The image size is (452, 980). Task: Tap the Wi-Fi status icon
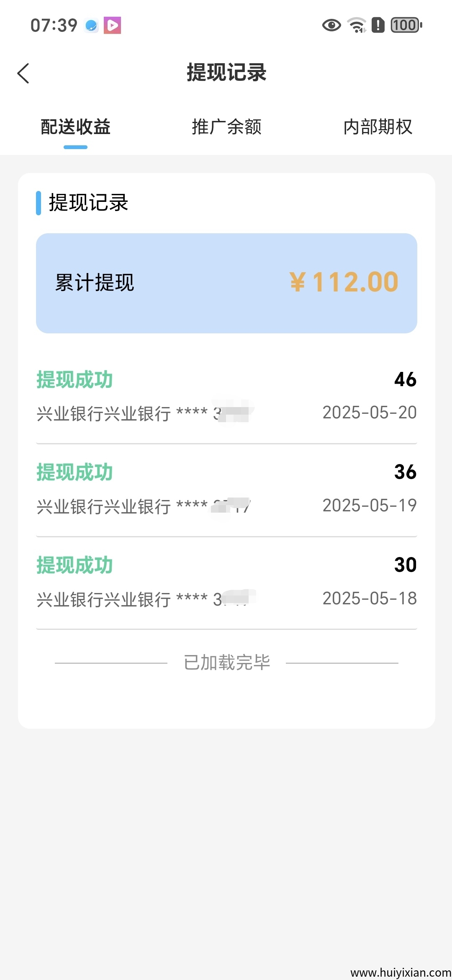point(357,26)
